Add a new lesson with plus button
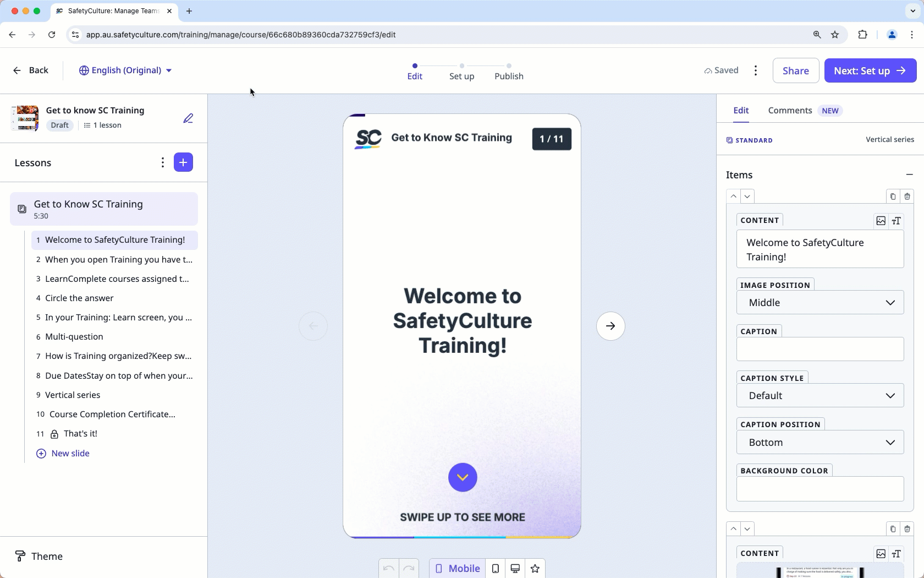Image resolution: width=924 pixels, height=578 pixels. pyautogui.click(x=183, y=162)
